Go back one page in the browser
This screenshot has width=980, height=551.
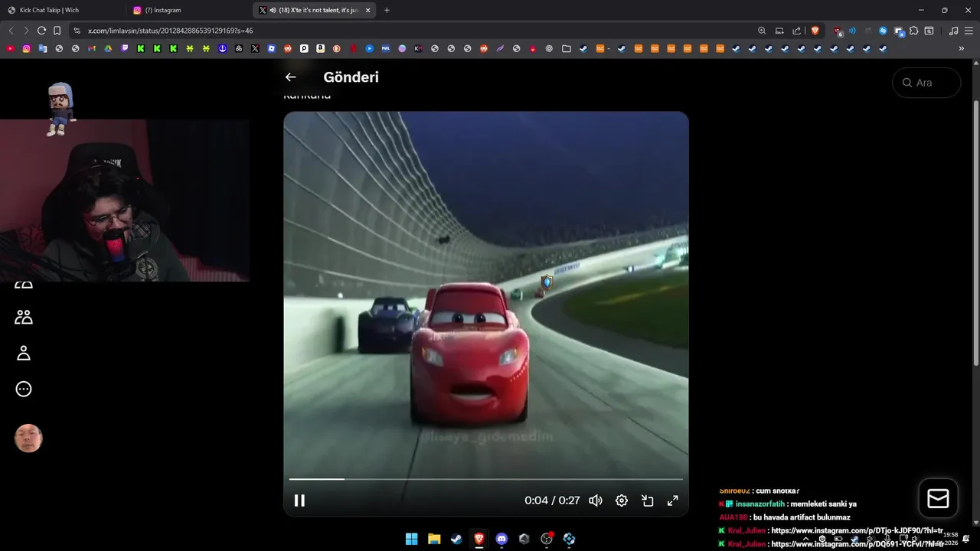click(x=11, y=31)
